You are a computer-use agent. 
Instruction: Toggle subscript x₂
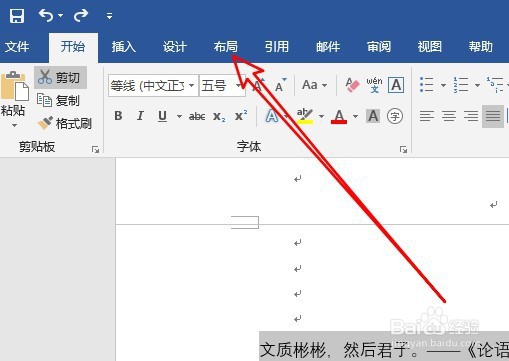(x=219, y=116)
